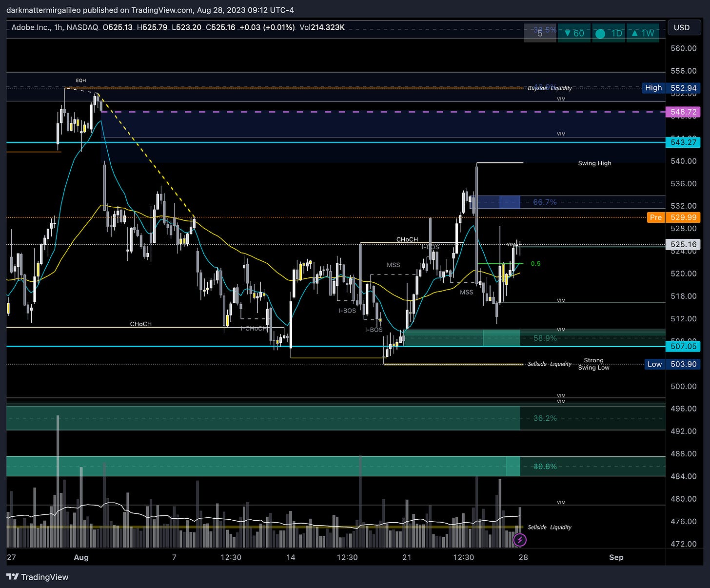
Task: Click the C525.16 close value readout
Action: click(220, 27)
